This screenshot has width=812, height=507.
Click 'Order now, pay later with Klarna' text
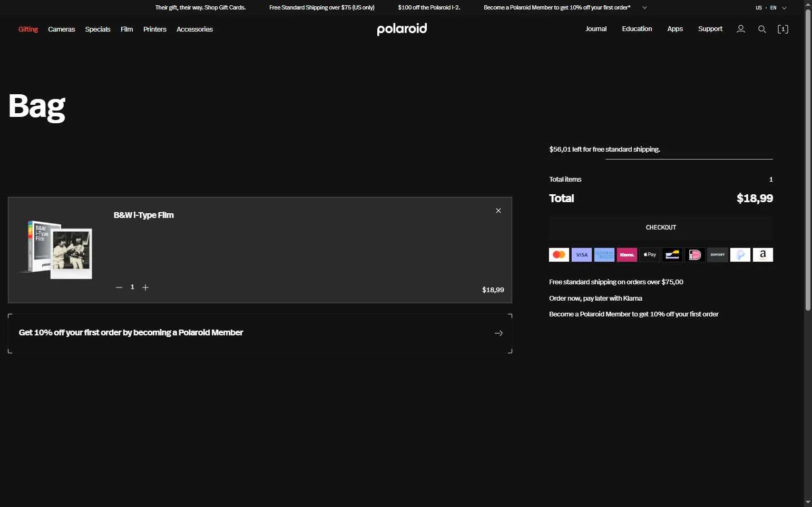pyautogui.click(x=595, y=299)
